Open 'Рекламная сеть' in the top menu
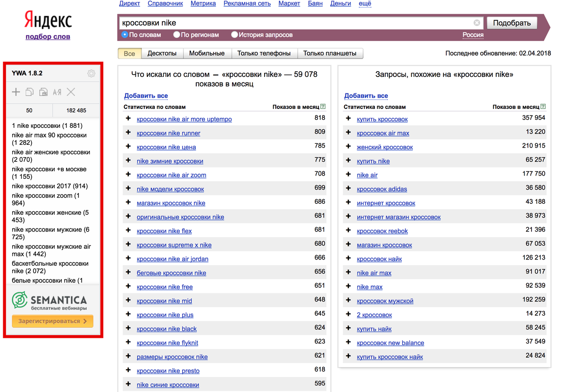The height and width of the screenshot is (392, 566). click(247, 3)
